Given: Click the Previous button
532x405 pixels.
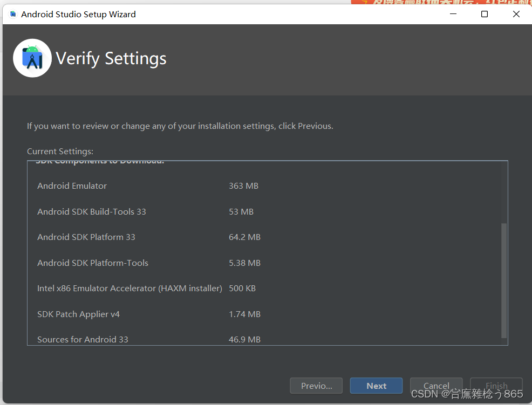Looking at the screenshot, I should pos(316,385).
